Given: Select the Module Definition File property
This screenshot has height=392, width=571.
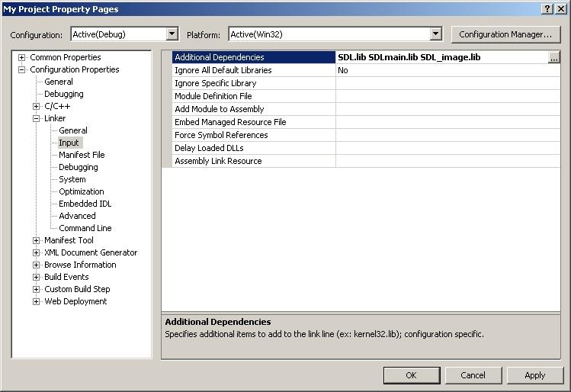Looking at the screenshot, I should point(254,96).
